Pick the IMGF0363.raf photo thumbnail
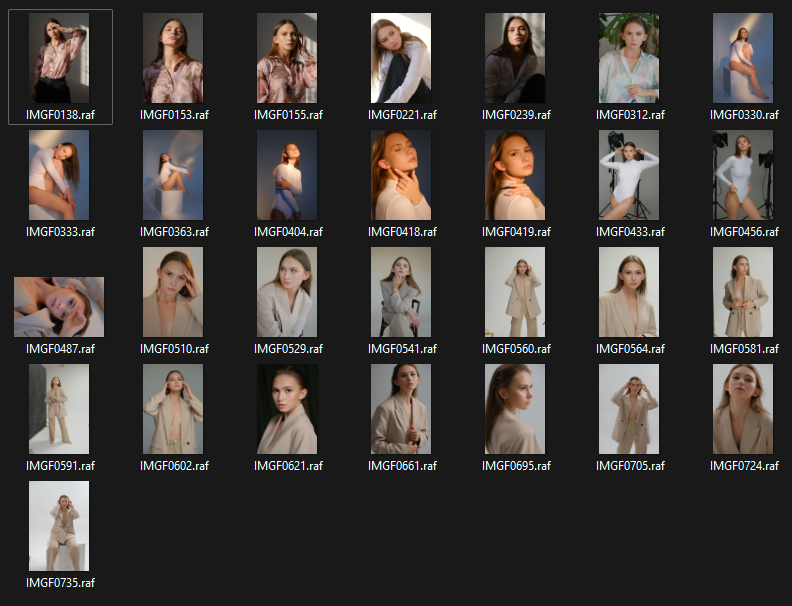Image resolution: width=792 pixels, height=606 pixels. 173,175
